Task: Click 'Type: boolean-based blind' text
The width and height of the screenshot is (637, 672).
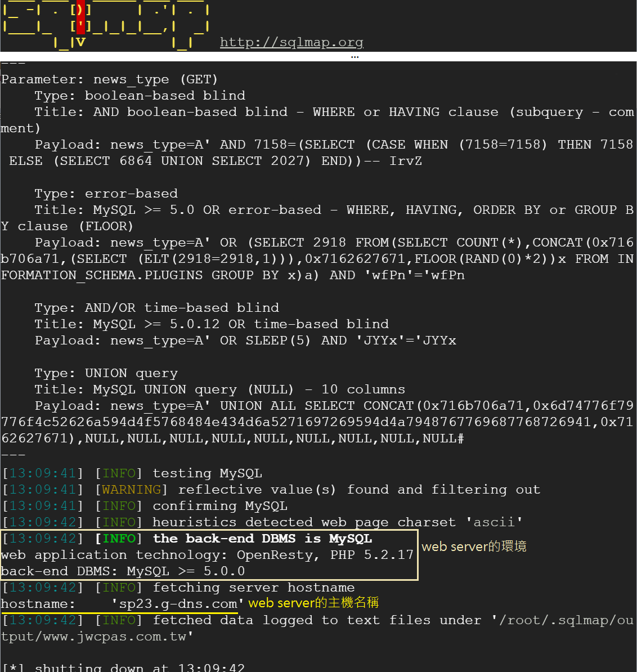Action: tap(140, 96)
